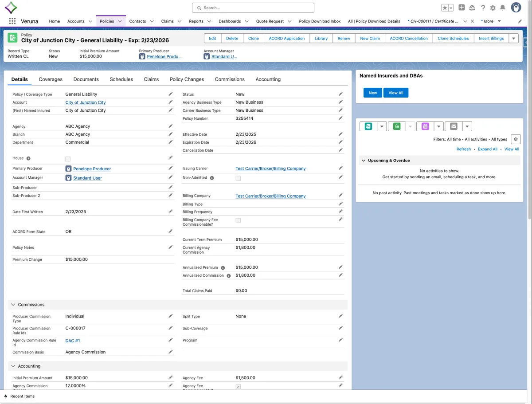Open the Claims nav dropdown chevron

point(180,21)
